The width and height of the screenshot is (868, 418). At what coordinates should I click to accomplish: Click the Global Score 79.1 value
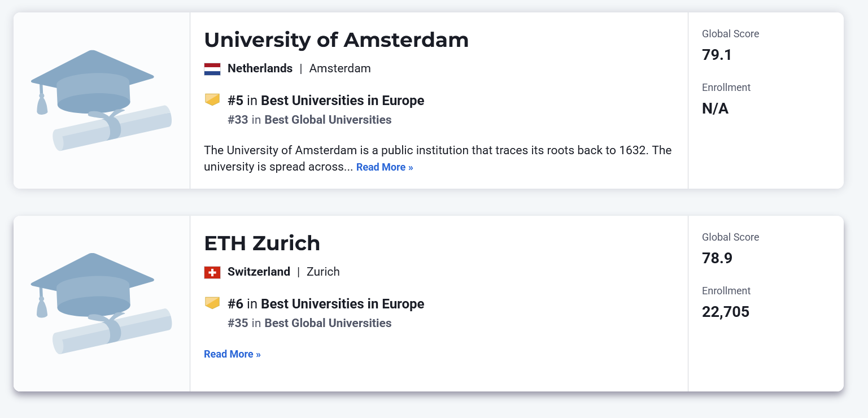click(717, 55)
